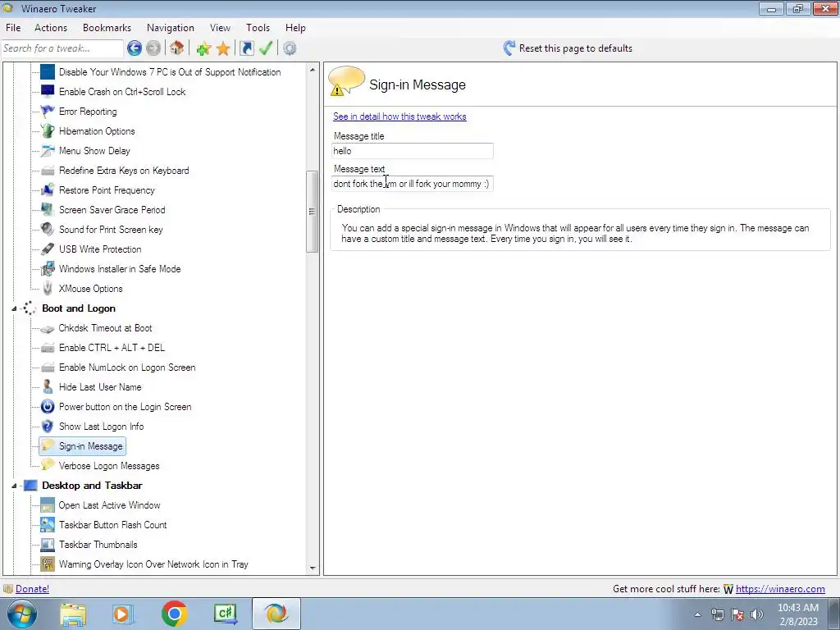Image resolution: width=840 pixels, height=630 pixels.
Task: Click the Taskbar Thumbnails icon
Action: (x=48, y=545)
